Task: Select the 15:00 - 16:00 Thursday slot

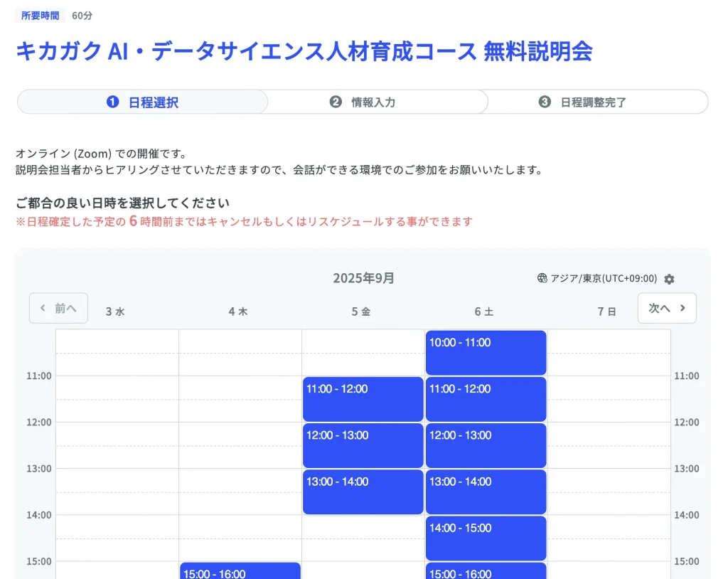Action: (240, 573)
